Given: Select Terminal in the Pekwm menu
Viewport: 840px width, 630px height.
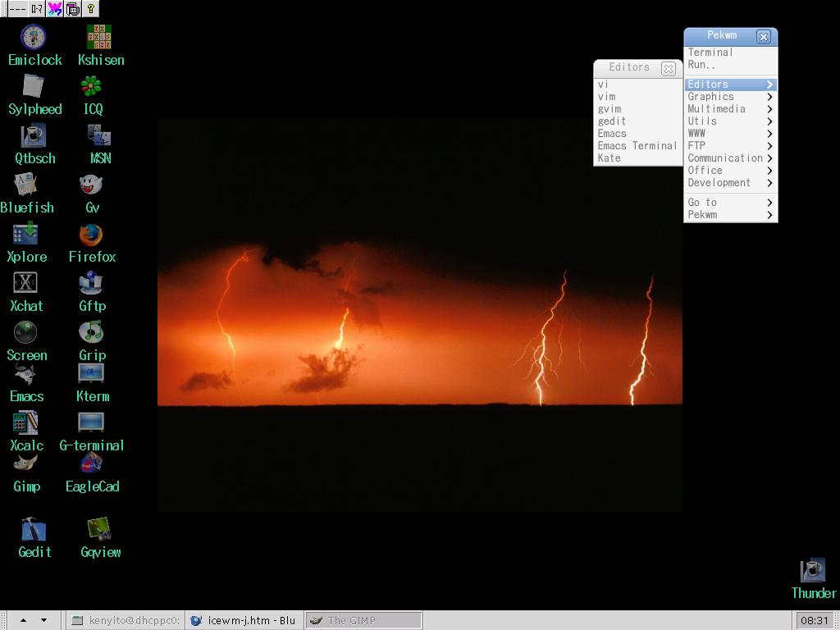Looking at the screenshot, I should pyautogui.click(x=710, y=52).
